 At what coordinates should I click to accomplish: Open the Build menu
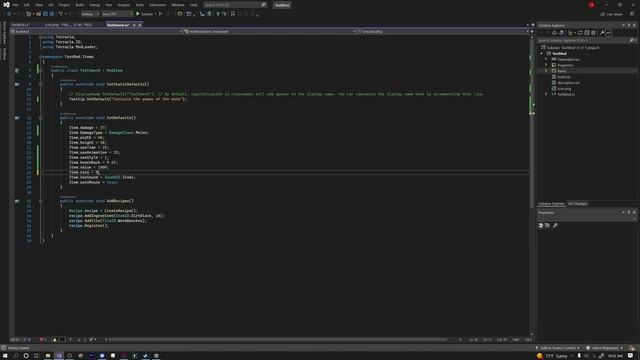click(80, 5)
